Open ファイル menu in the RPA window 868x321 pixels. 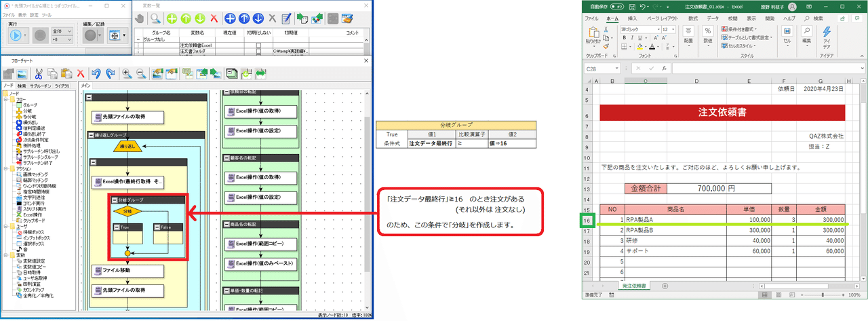(8, 14)
